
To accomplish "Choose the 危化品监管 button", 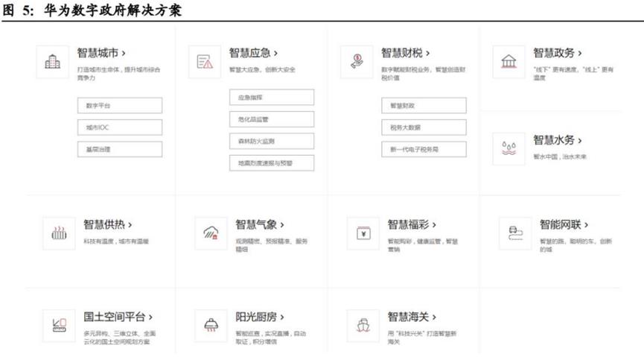I will (272, 119).
